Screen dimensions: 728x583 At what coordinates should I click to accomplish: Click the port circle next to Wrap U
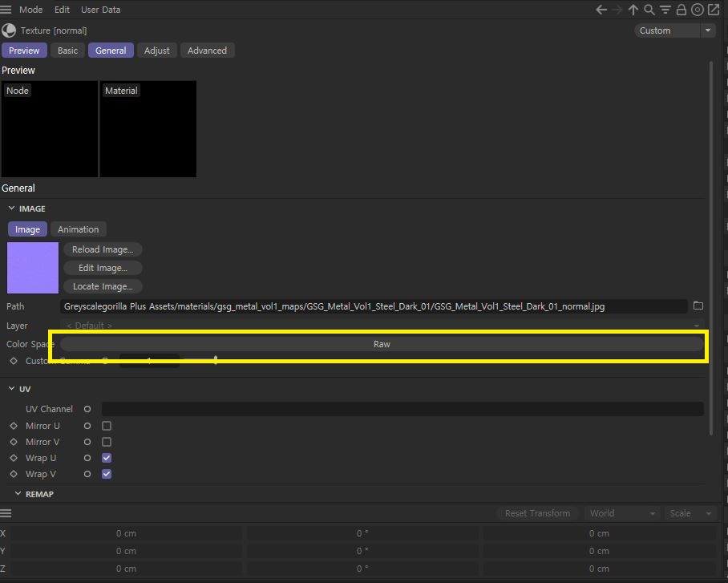click(87, 458)
